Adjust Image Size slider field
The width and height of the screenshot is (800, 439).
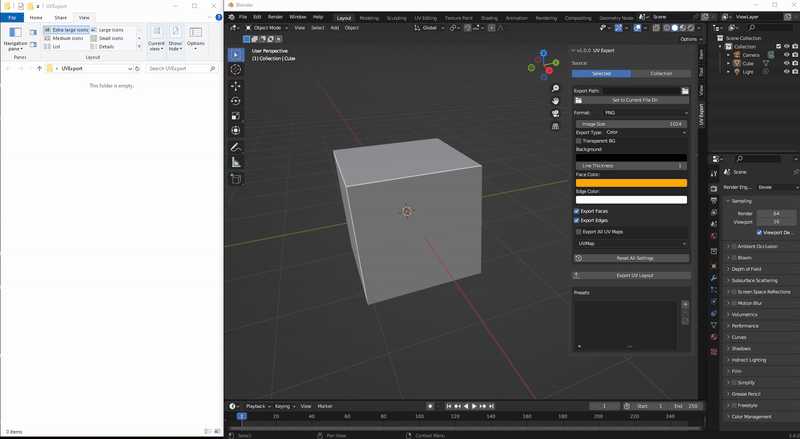[x=632, y=124]
